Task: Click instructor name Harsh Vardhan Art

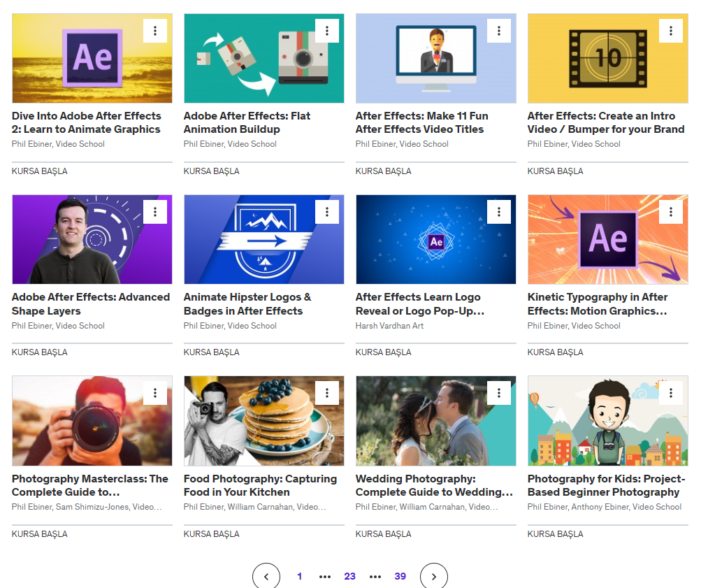Action: click(390, 326)
